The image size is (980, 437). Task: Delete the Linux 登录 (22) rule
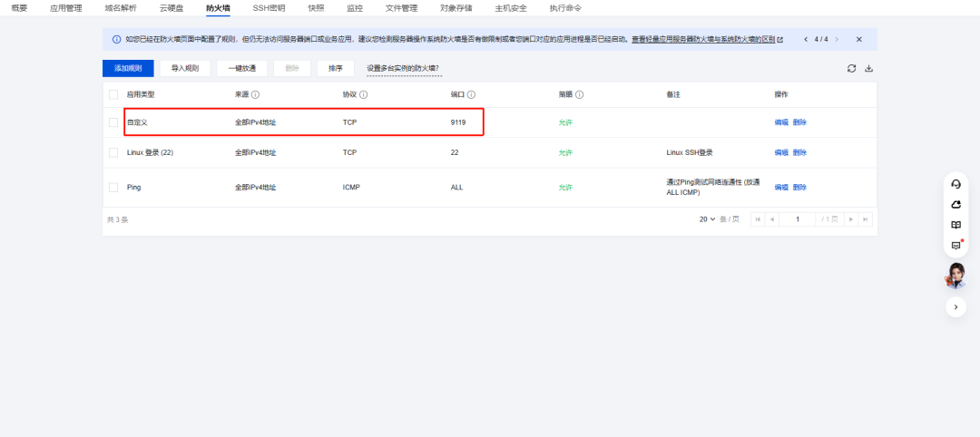pyautogui.click(x=800, y=152)
